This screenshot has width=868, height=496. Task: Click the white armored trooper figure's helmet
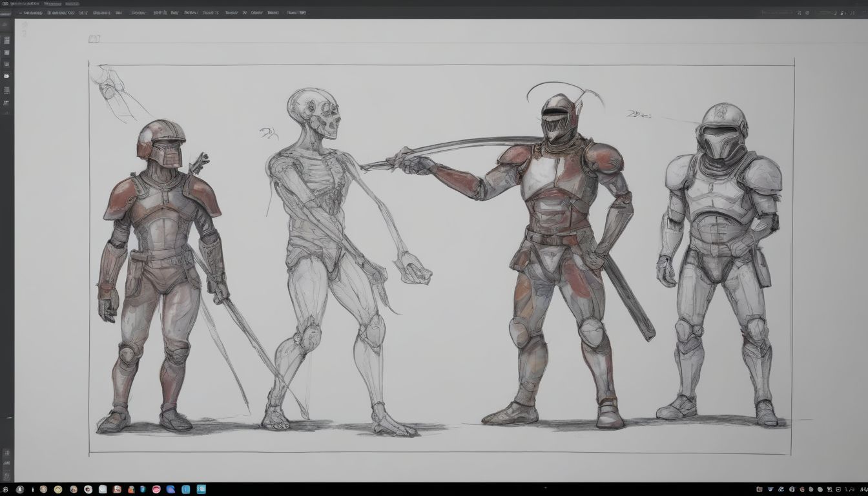point(722,131)
